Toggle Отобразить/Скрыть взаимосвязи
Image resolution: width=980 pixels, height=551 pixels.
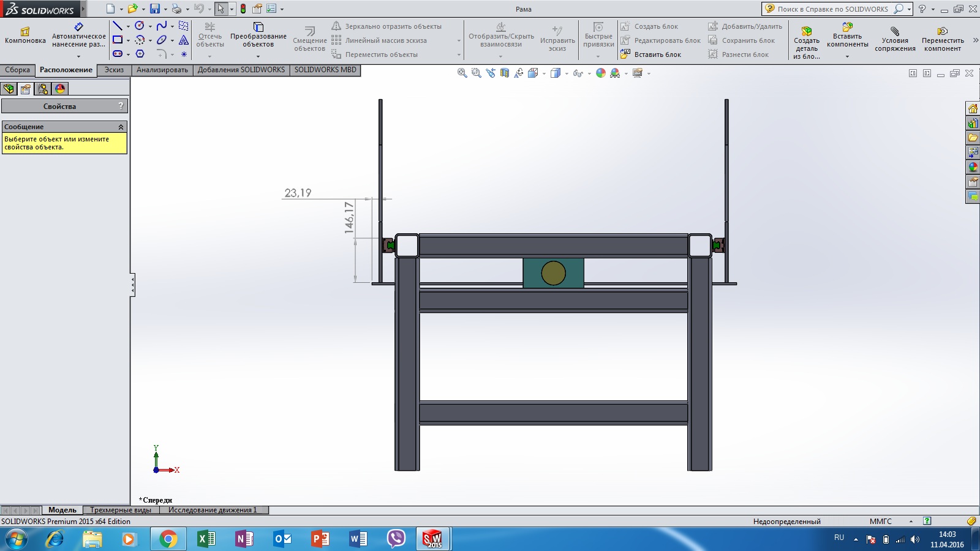pos(501,36)
